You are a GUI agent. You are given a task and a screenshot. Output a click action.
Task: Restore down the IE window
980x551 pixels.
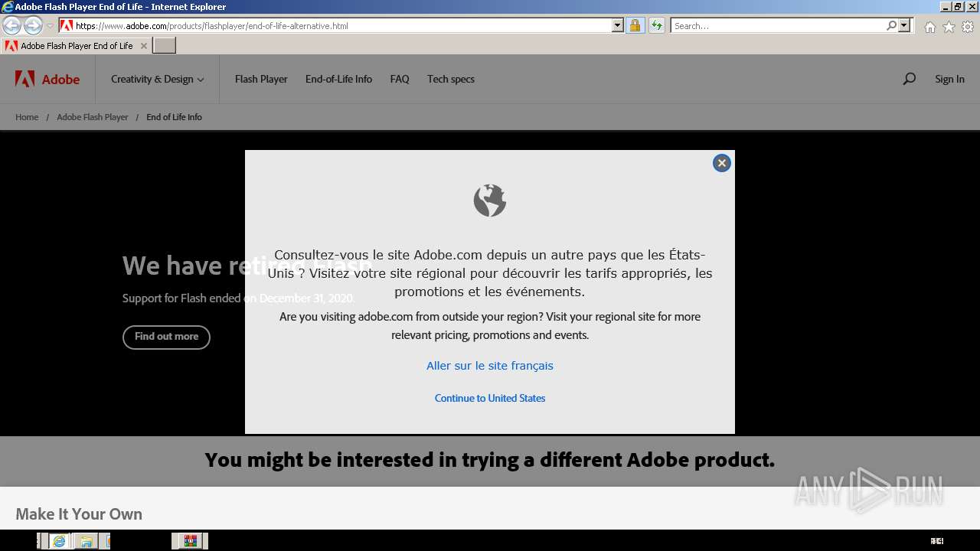point(958,6)
